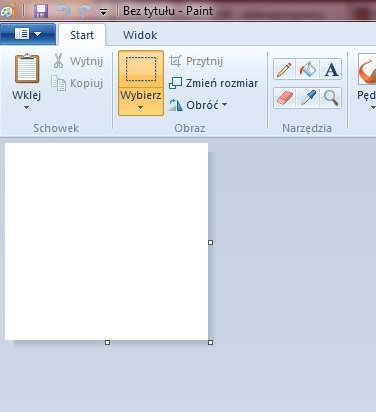
Task: Open the Customize Quick Access Toolbar arrow
Action: coord(104,12)
